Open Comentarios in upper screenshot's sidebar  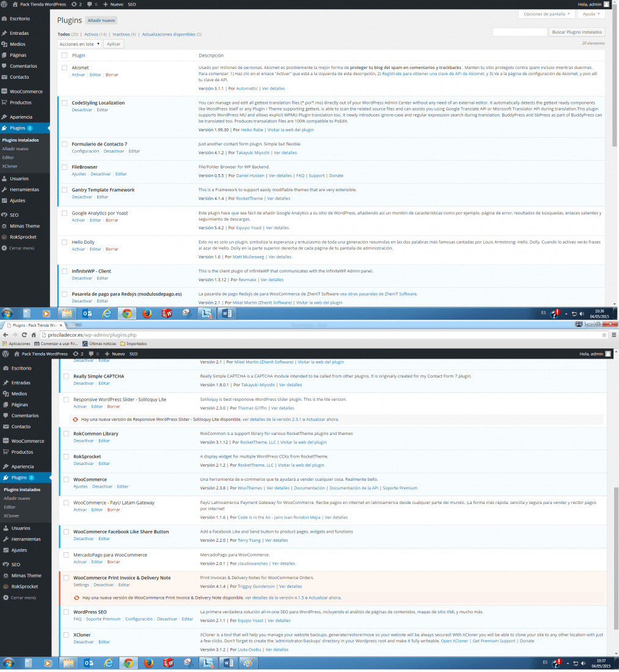click(23, 66)
